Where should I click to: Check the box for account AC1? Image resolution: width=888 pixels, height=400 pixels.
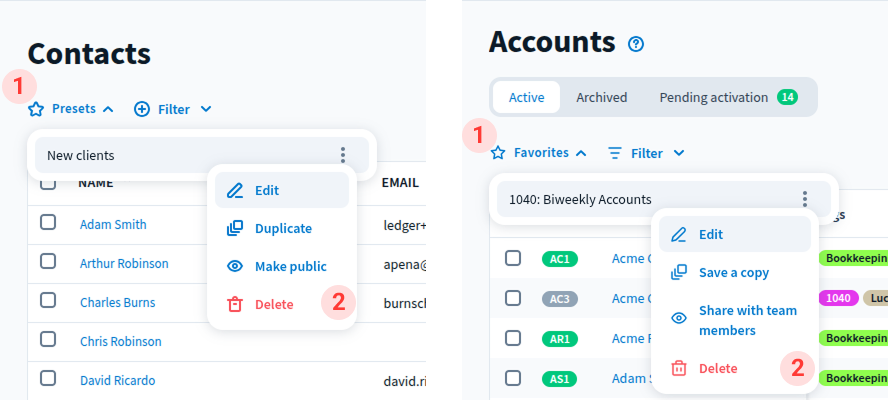click(x=513, y=258)
